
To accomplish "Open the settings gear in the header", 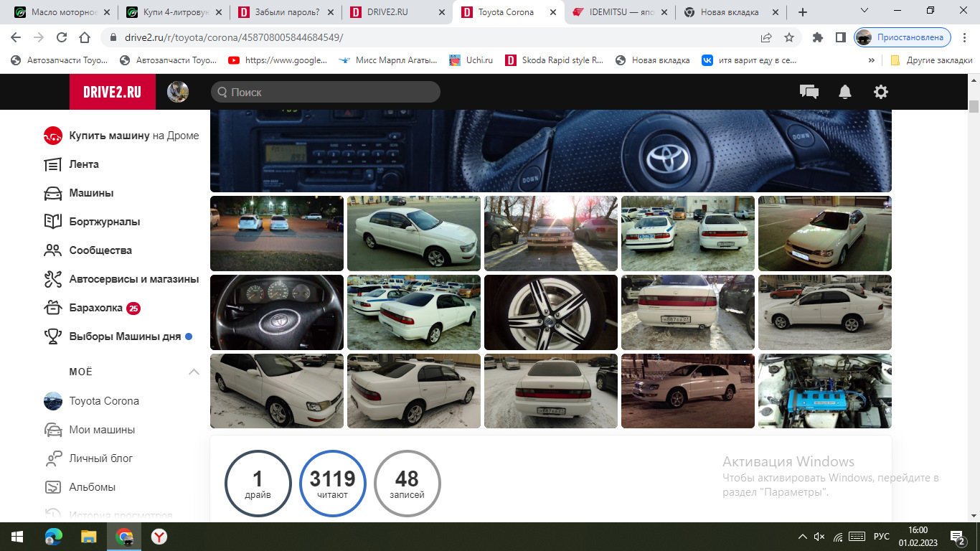I will 880,92.
